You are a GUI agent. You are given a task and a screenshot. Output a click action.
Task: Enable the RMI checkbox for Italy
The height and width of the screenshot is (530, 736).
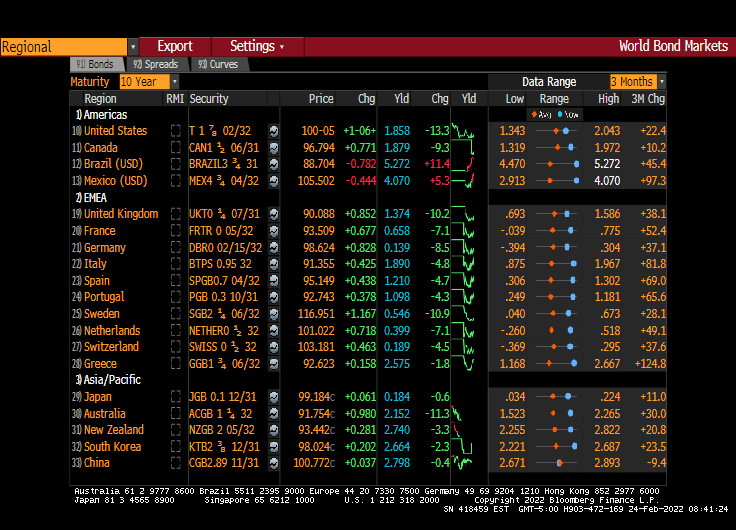pos(175,264)
